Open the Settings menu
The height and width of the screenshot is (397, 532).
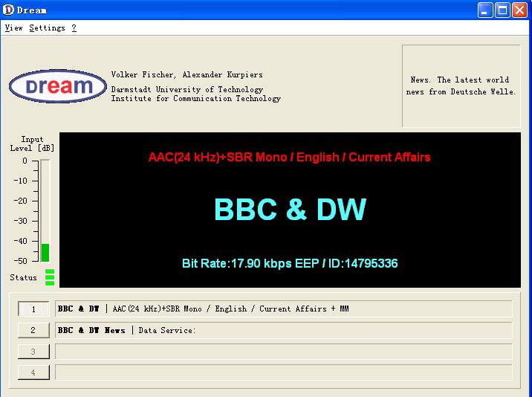pyautogui.click(x=47, y=28)
